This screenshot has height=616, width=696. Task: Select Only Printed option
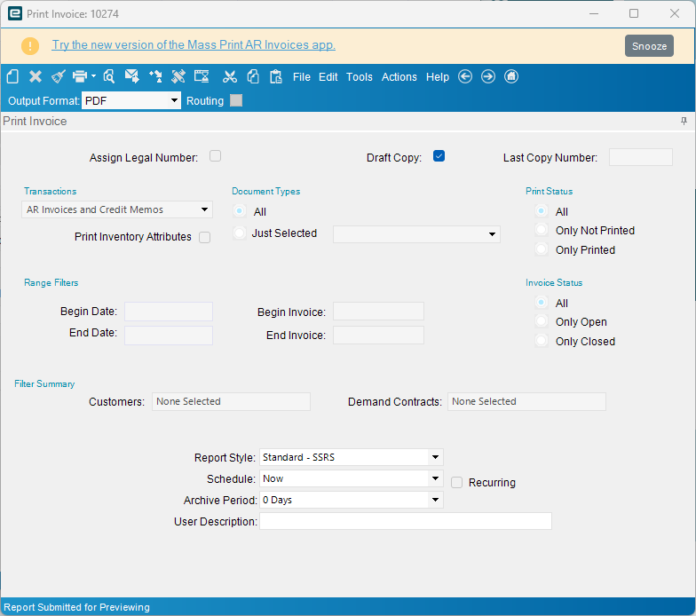click(542, 249)
